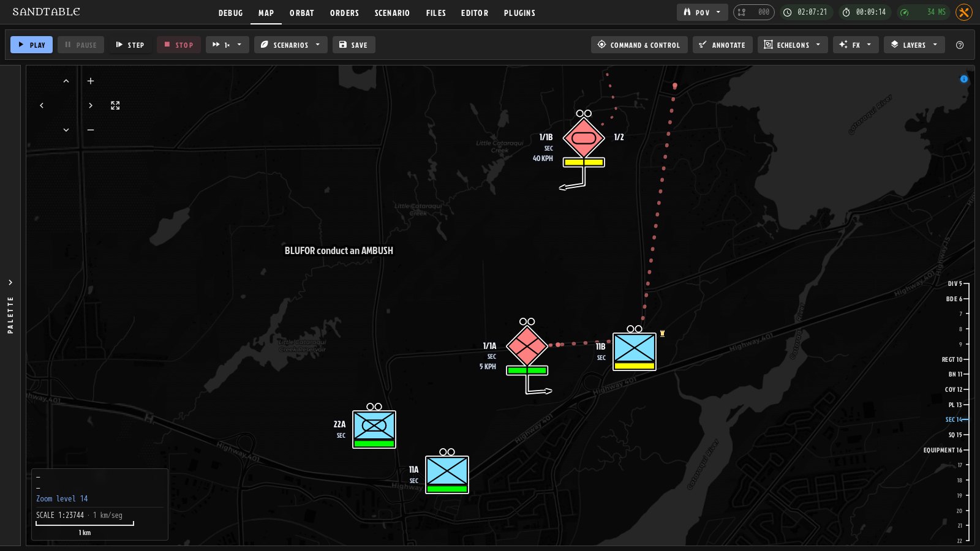Screen dimensions: 980x551
Task: Open the POV dropdown
Action: [x=703, y=12]
